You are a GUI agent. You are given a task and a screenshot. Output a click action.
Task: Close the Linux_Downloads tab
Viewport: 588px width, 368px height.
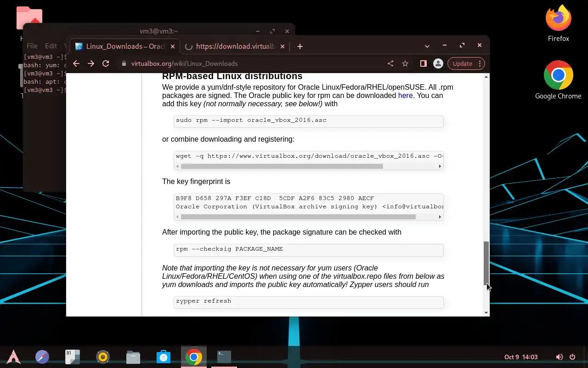coord(173,46)
